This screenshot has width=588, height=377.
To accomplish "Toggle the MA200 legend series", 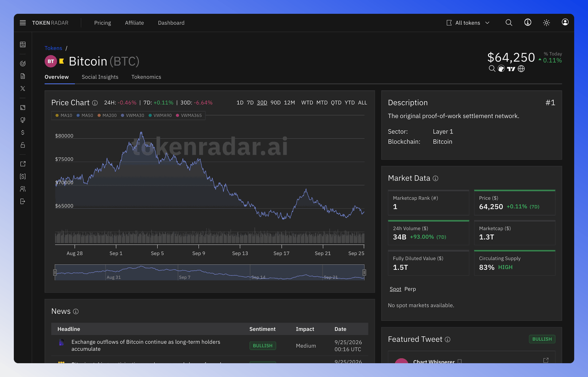I will (107, 116).
